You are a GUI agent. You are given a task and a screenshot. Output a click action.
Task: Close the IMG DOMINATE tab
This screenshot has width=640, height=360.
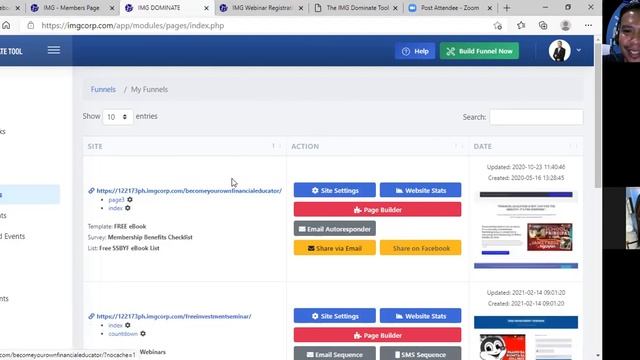207,8
